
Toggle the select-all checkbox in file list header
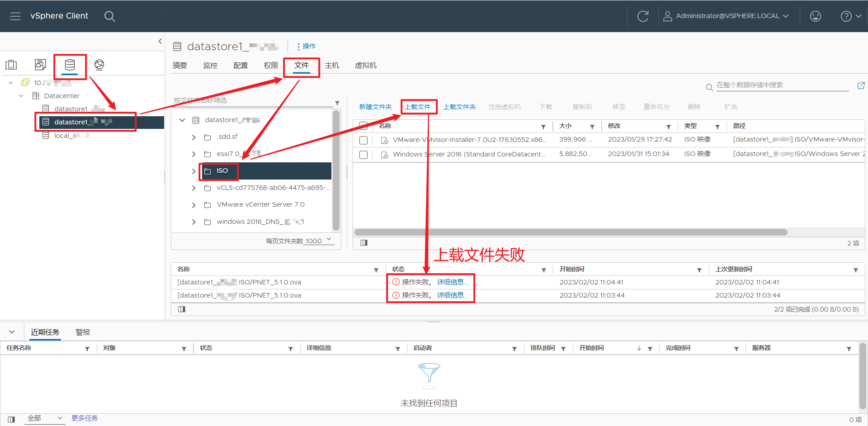point(363,126)
